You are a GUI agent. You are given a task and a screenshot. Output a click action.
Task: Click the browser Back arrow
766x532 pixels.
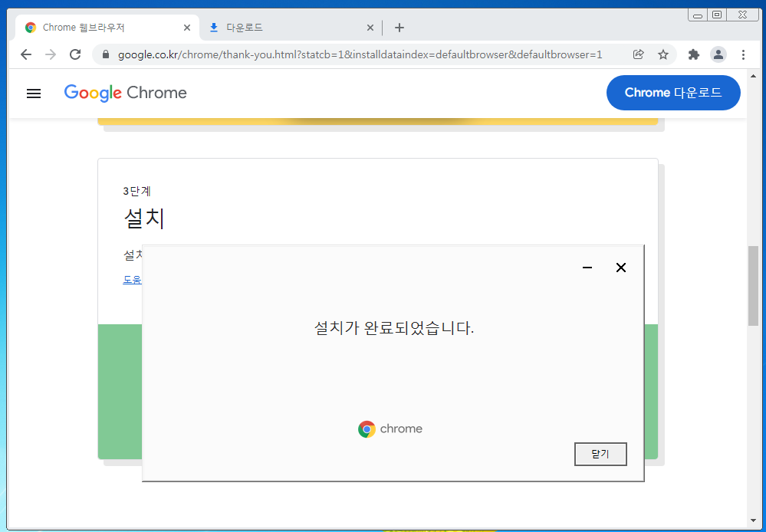point(26,54)
